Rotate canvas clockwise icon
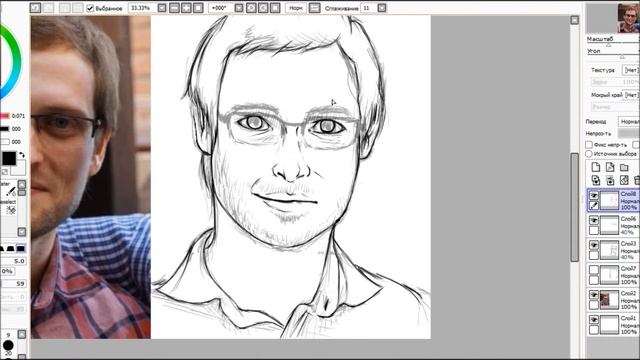640x360 pixels. pos(263,8)
